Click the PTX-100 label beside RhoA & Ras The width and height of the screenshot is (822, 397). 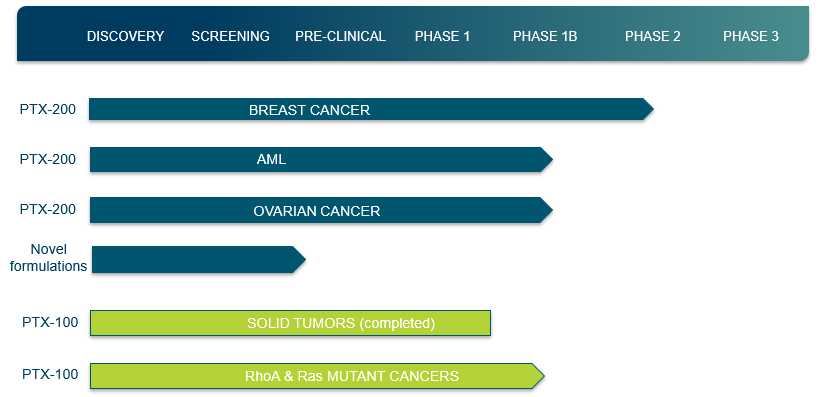click(50, 374)
